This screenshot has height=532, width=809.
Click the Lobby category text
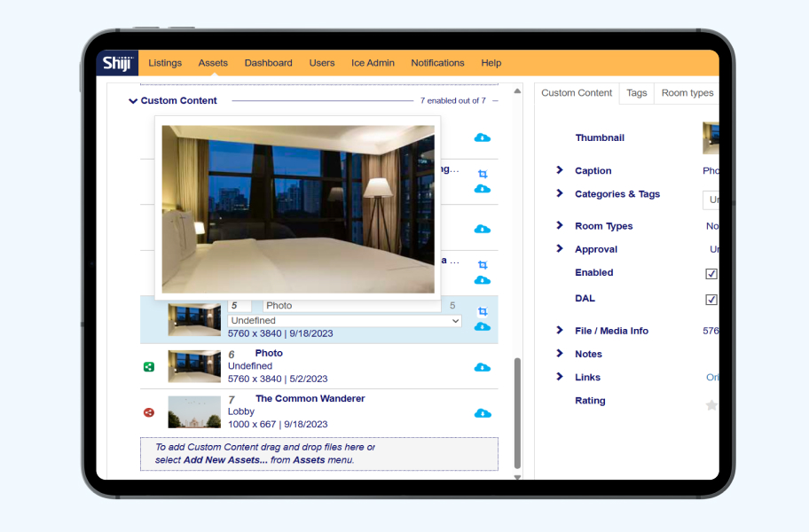pos(241,411)
